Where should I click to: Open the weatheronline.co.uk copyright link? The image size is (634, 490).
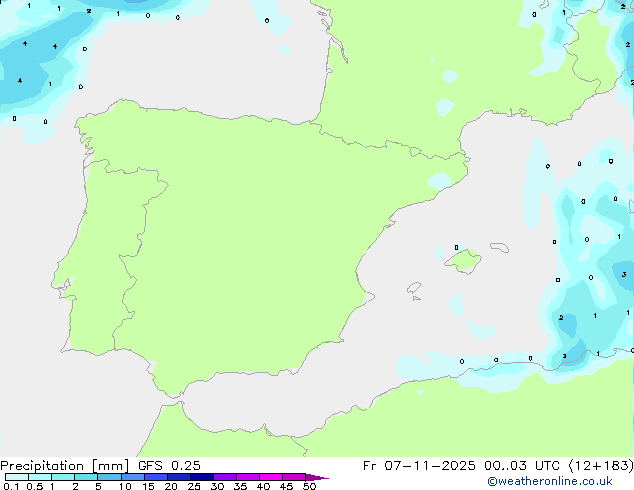click(550, 481)
